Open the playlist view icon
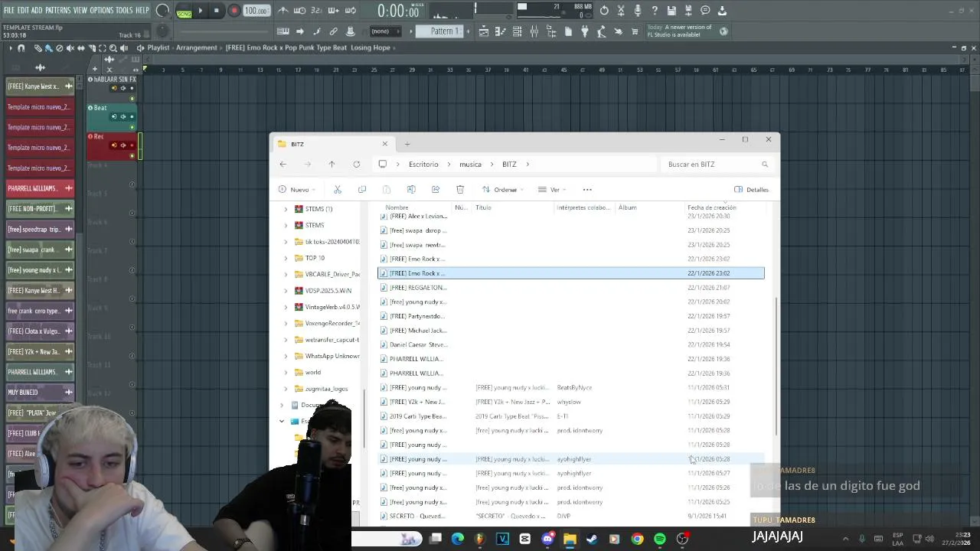 click(483, 31)
